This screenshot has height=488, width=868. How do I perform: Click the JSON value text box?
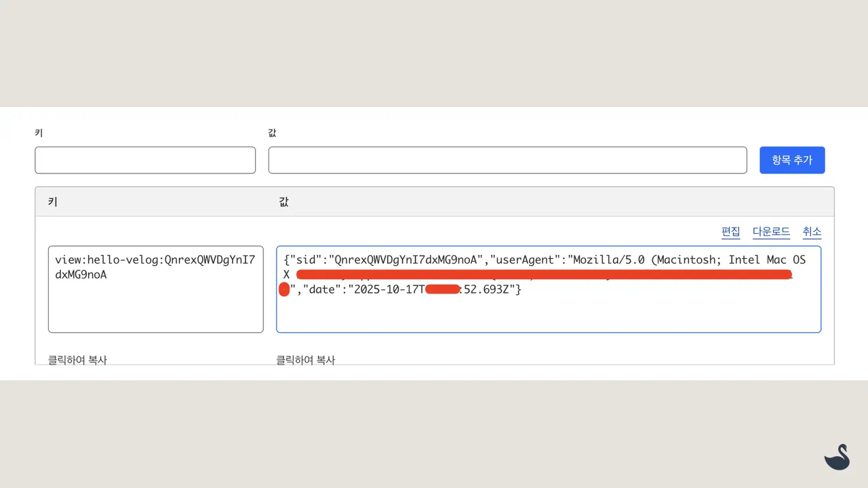tap(548, 312)
